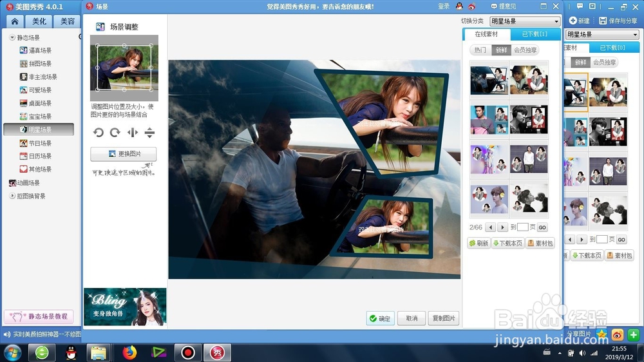
Task: Flip image horizontally
Action: (132, 132)
